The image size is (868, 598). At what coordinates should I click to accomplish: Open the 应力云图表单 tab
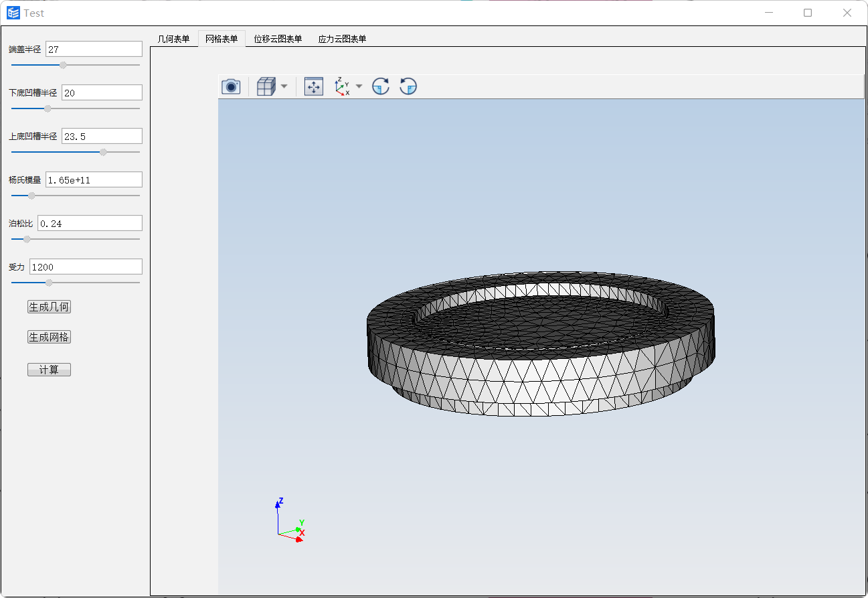[342, 39]
